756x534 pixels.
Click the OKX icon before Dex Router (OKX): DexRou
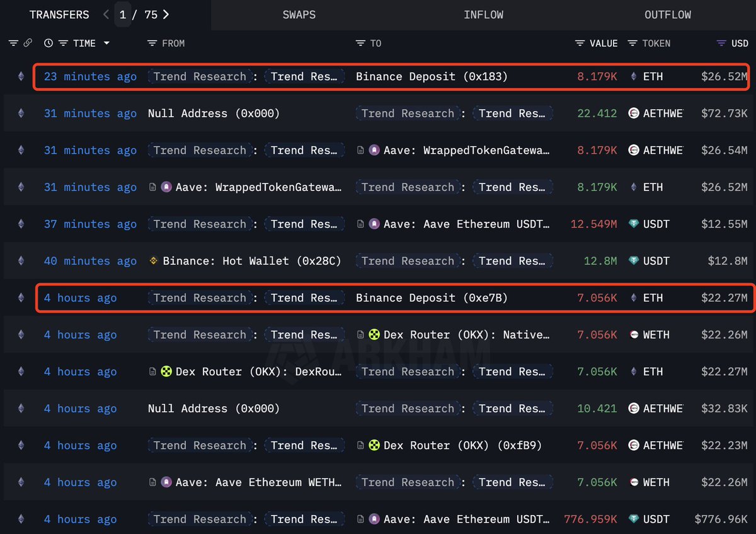[x=166, y=371]
